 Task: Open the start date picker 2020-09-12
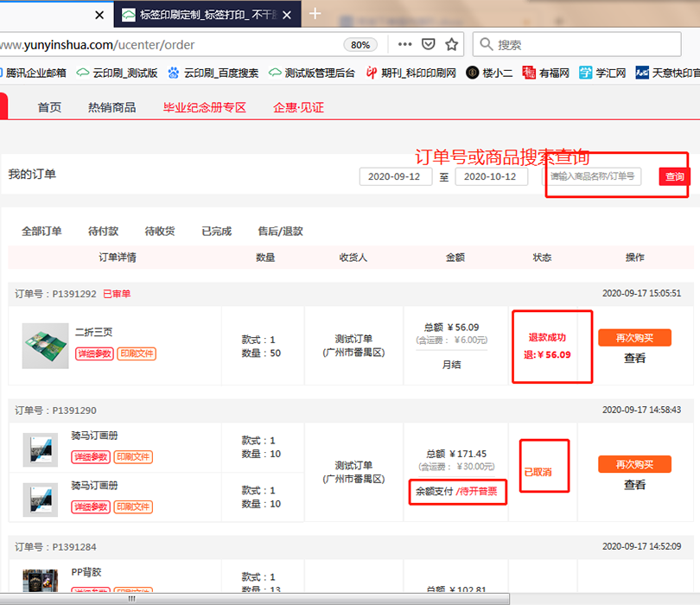[x=395, y=176]
